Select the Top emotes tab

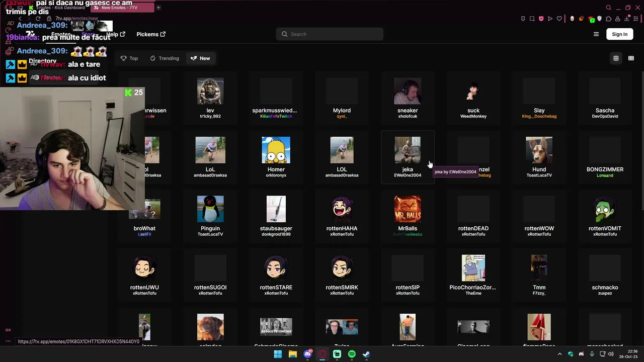pos(129,58)
